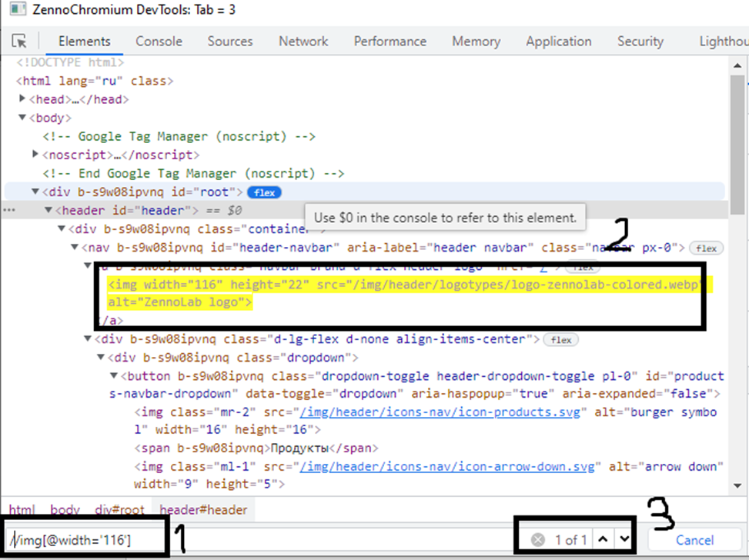Switch to the Console tab

click(x=159, y=42)
